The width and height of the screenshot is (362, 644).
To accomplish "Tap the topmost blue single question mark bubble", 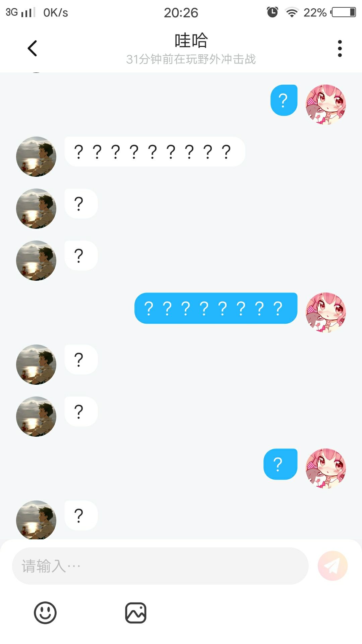I will 284,100.
